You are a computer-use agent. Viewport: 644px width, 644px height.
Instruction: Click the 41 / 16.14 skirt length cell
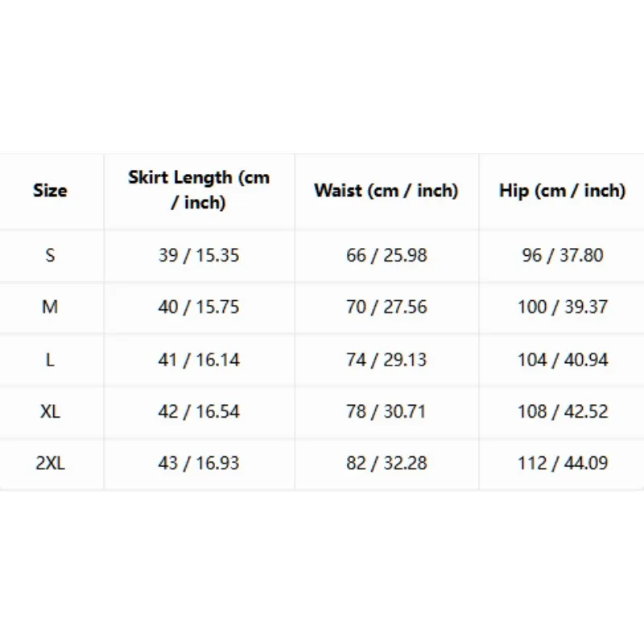point(199,360)
